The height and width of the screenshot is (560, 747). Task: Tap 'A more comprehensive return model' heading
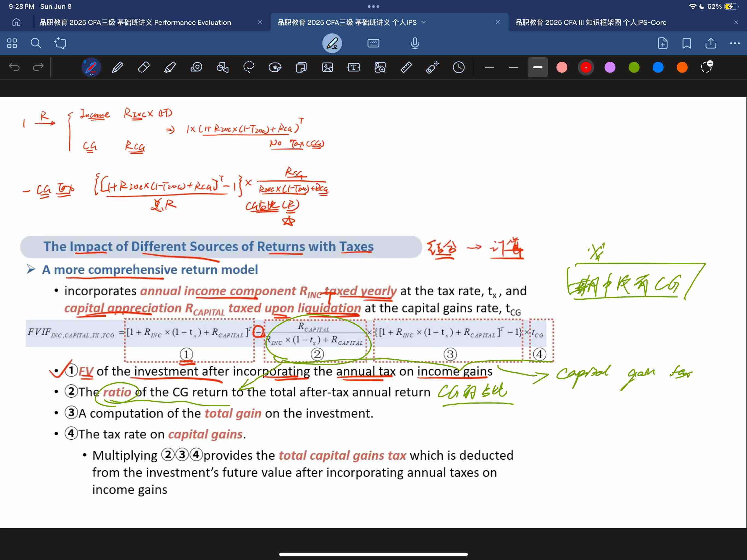(x=150, y=270)
